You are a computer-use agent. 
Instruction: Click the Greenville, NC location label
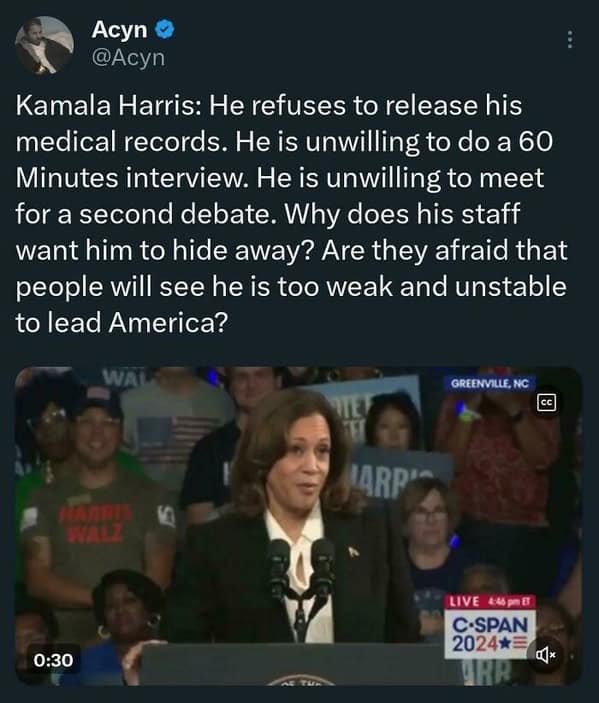click(489, 383)
